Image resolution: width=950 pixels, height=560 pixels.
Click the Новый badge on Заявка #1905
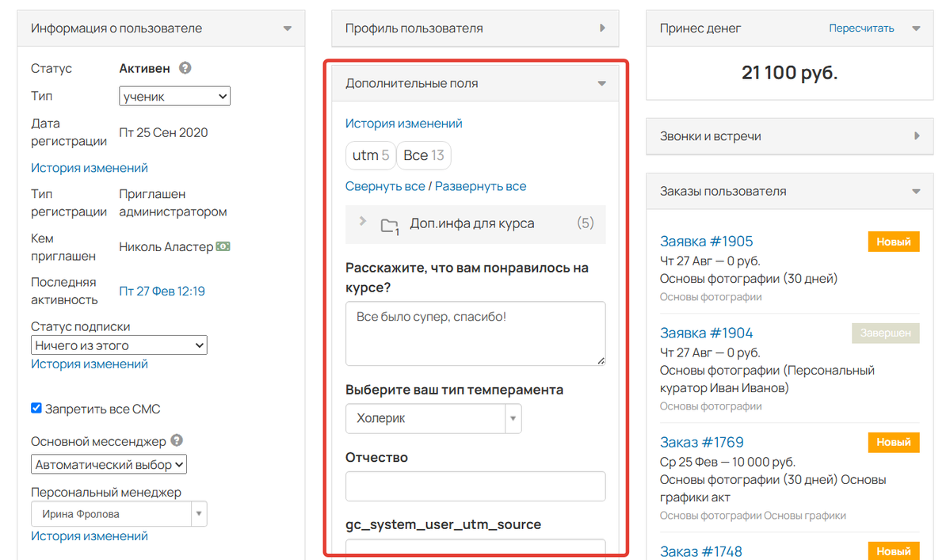[894, 242]
